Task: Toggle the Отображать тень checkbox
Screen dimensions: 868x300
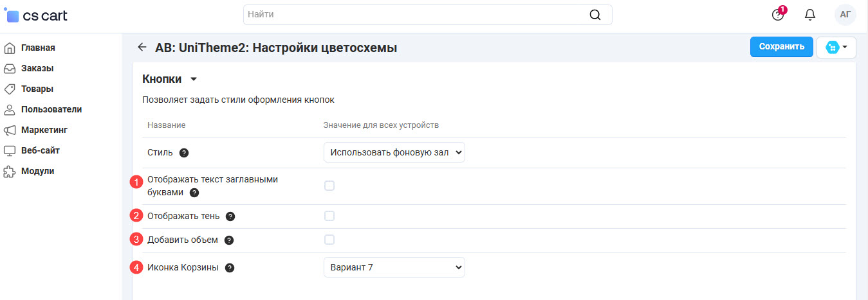Action: 329,216
